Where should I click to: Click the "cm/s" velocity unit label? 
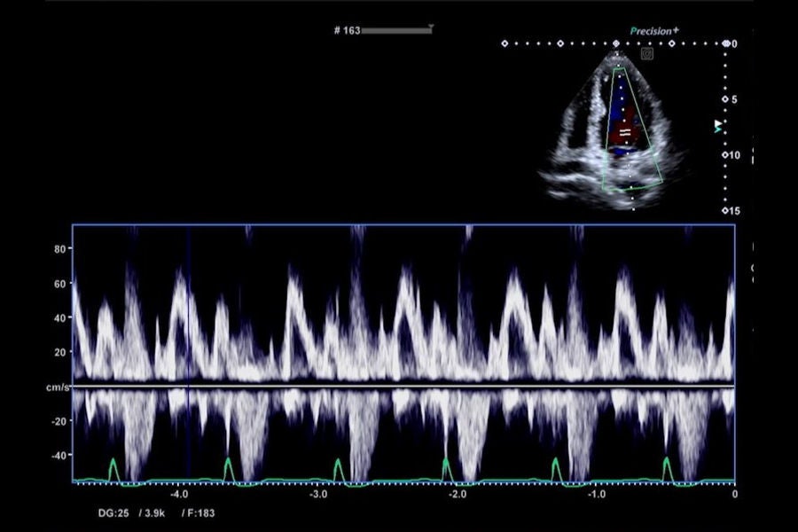coord(58,387)
